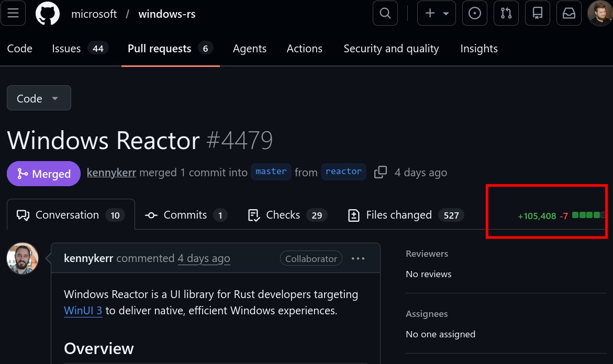
Task: Click kennykerr's comment avatar
Action: pos(23,258)
